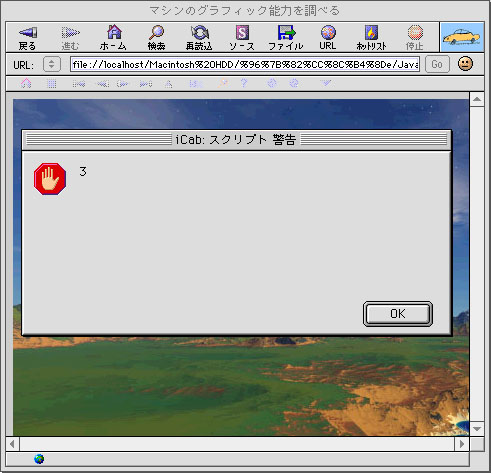Click the status bar globe icon
Viewport: 491px width, 473px height.
point(39,459)
